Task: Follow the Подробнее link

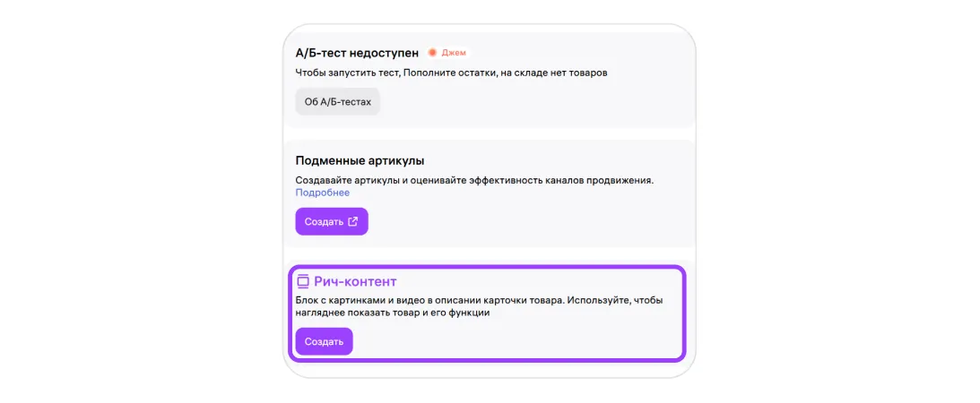Action: tap(323, 193)
